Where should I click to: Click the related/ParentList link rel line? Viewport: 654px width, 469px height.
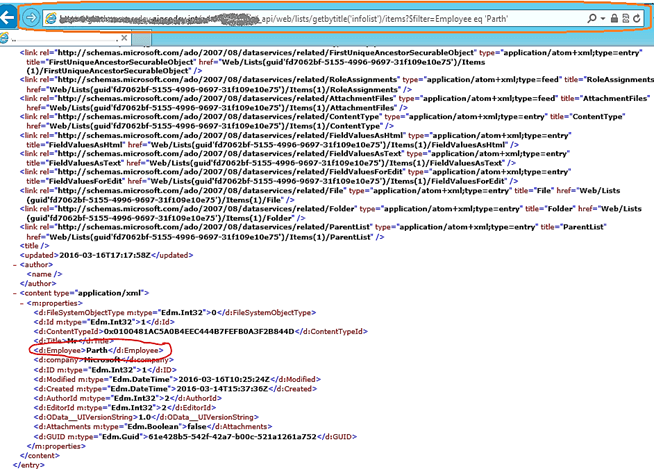click(313, 227)
